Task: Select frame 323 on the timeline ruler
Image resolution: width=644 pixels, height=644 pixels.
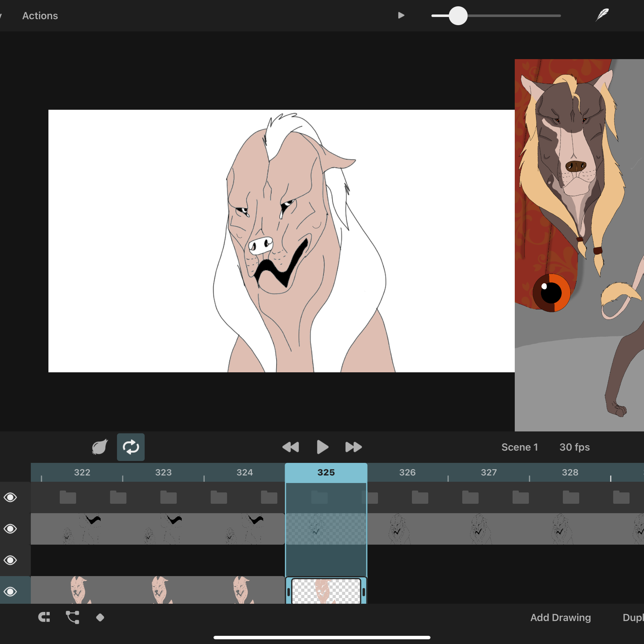Action: pos(163,472)
